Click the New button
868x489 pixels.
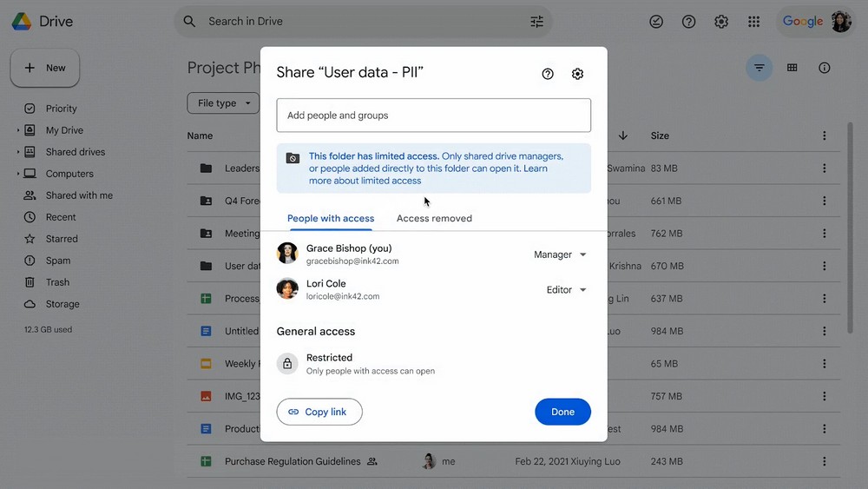45,68
